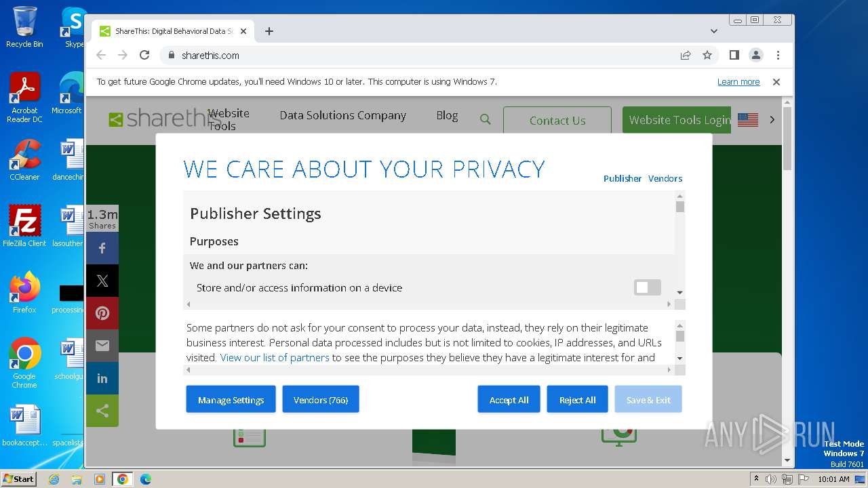This screenshot has height=488, width=868.
Task: Share this page from address bar
Action: click(686, 55)
